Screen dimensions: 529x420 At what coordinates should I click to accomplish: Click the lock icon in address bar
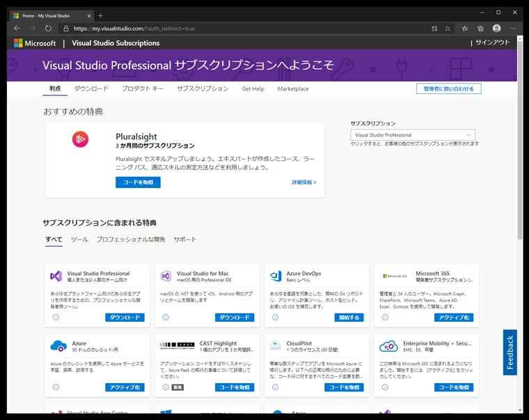coord(66,29)
